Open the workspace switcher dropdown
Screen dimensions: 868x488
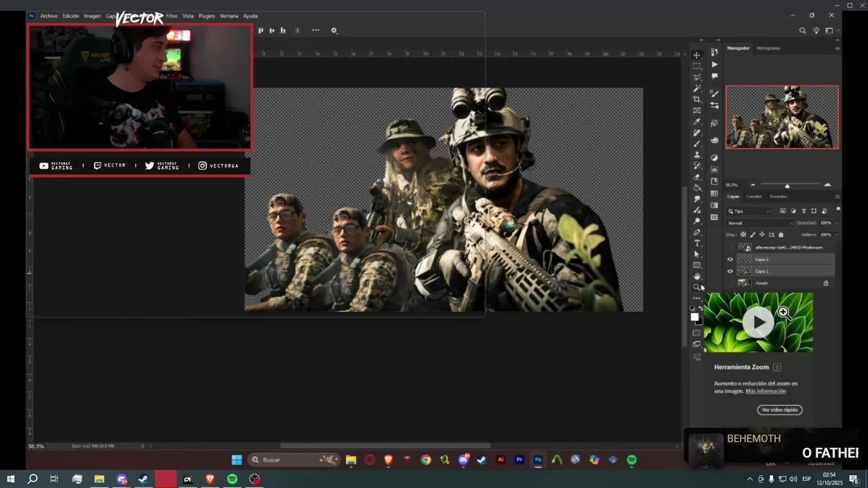click(831, 30)
